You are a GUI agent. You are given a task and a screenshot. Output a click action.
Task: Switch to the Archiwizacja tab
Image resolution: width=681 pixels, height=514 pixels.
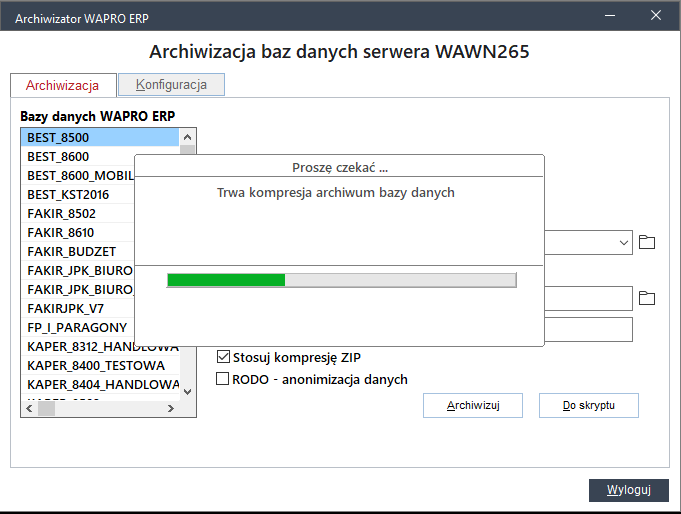coord(63,85)
